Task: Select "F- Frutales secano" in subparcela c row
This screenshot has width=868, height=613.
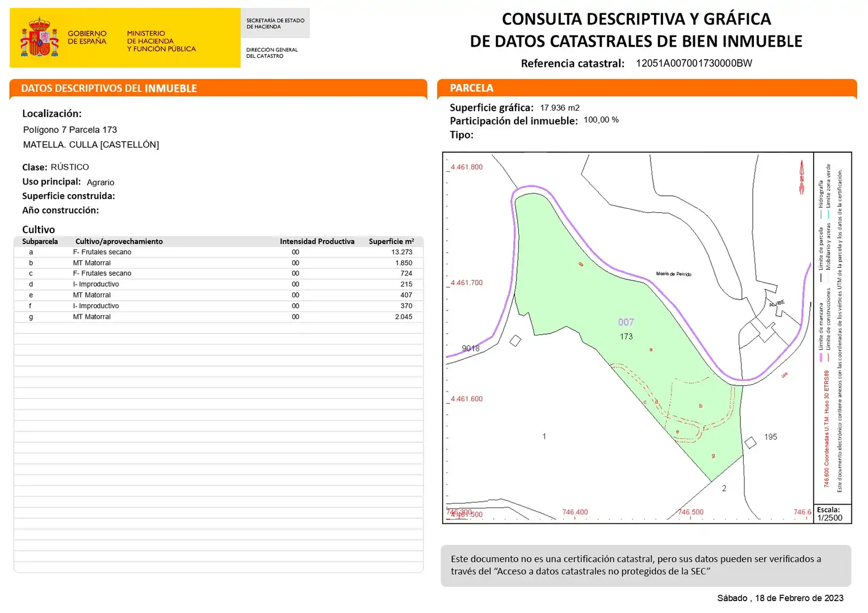Action: 102,273
